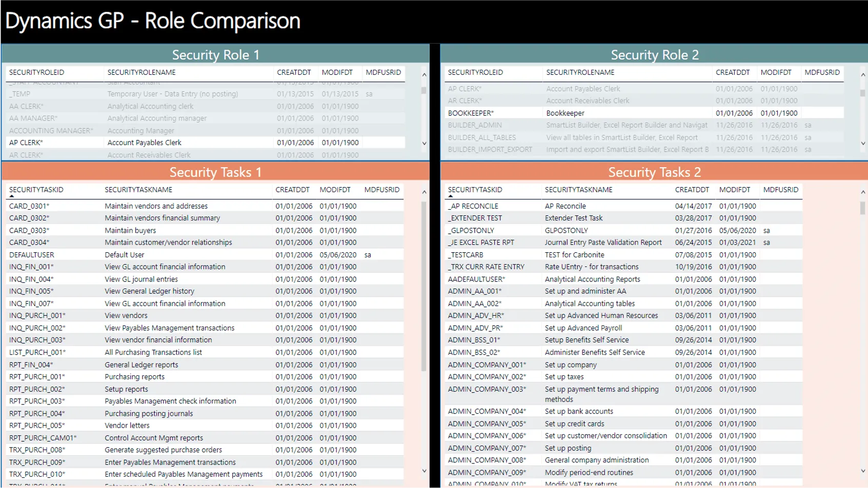
Task: Click scroll-down arrow in Security Tasks 1 table
Action: [x=424, y=471]
